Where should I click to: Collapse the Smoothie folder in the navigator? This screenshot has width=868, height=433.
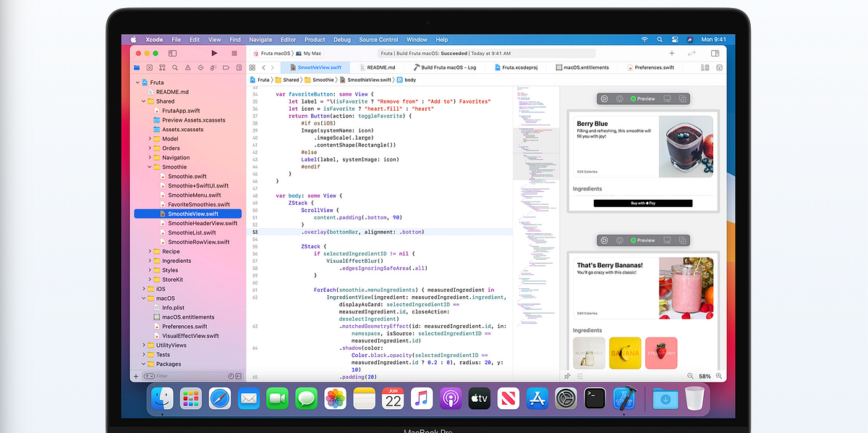coord(148,167)
